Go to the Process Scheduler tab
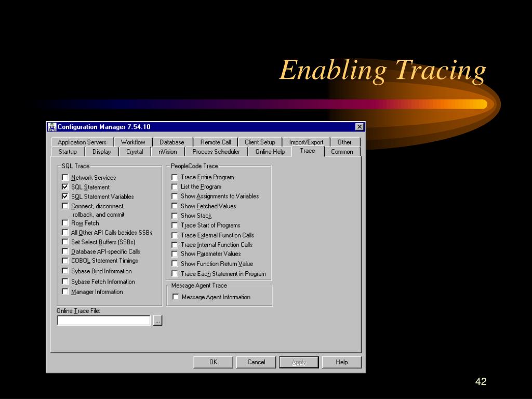 coord(216,152)
